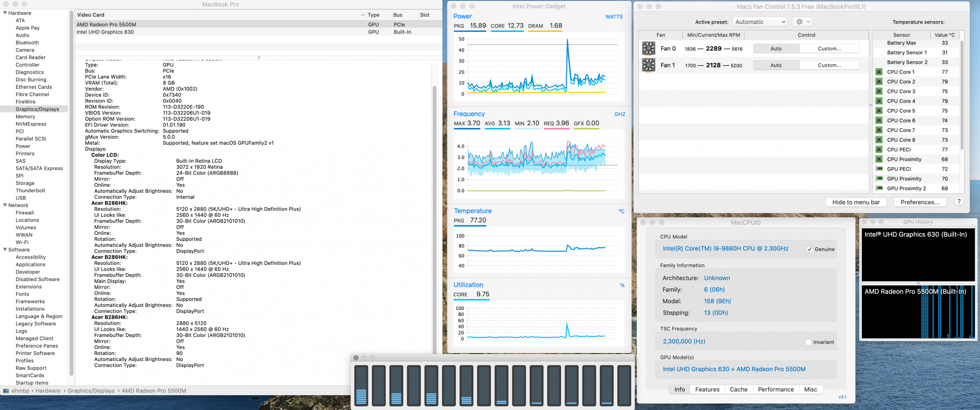This screenshot has height=410, width=980.
Task: Set Fan 0 control to Auto
Action: pos(776,49)
